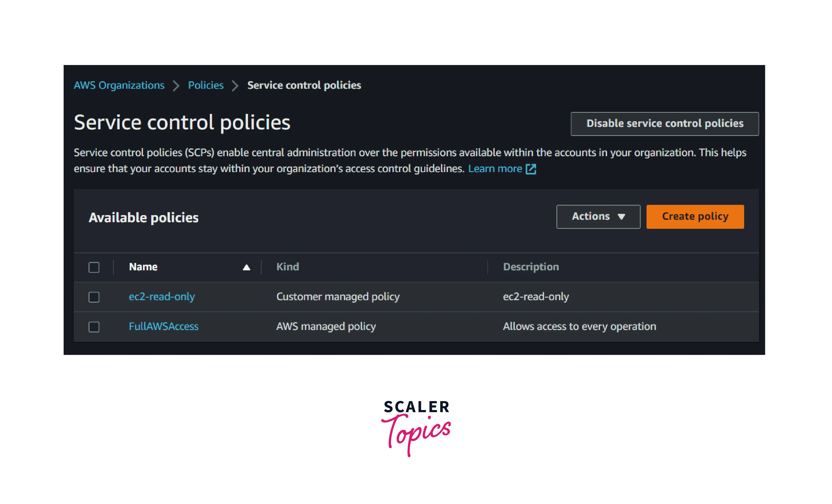Click the Scaler Topics logo
The width and height of the screenshot is (832, 504).
(x=416, y=428)
